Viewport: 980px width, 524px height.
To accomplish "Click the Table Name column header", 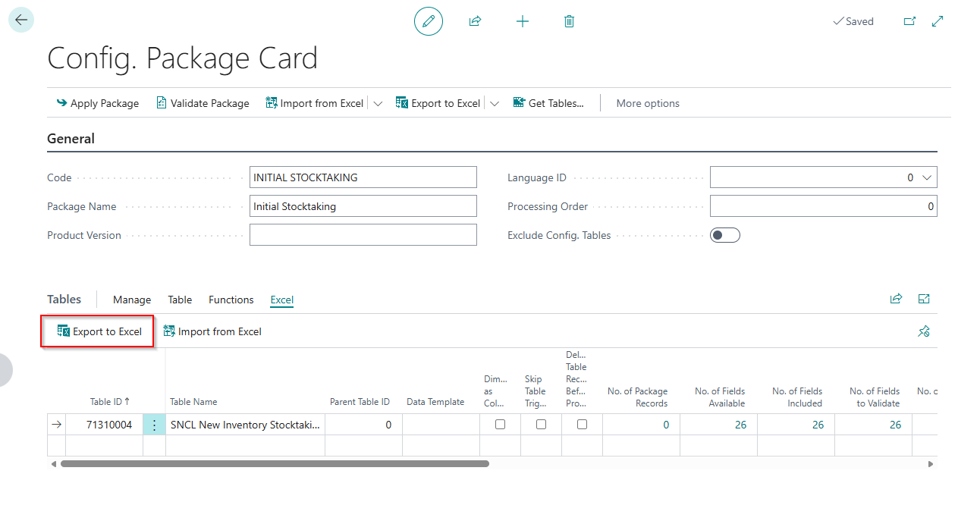I will 193,402.
